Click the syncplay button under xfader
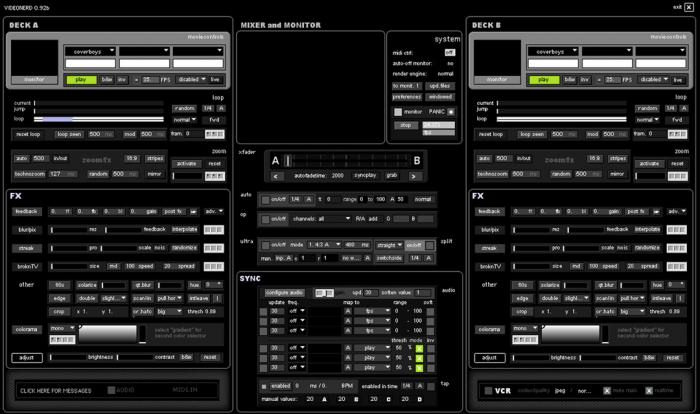 365,176
